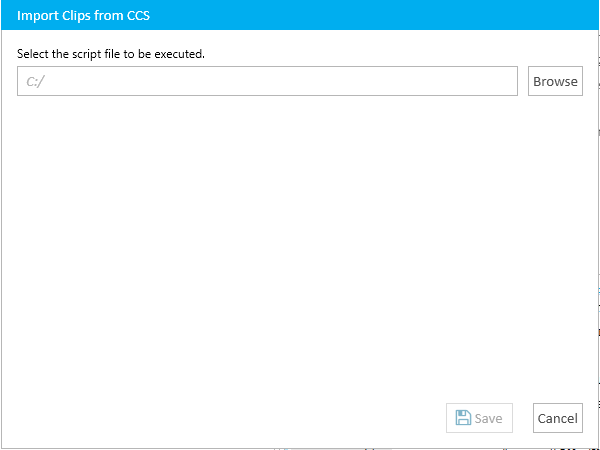Click the Browse button next to path field
This screenshot has height=450, width=600.
(x=555, y=81)
